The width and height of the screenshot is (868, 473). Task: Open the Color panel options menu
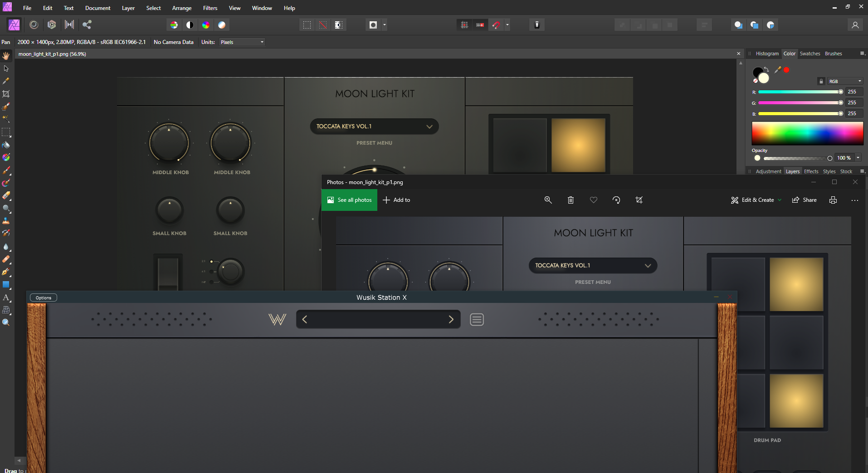coord(862,54)
